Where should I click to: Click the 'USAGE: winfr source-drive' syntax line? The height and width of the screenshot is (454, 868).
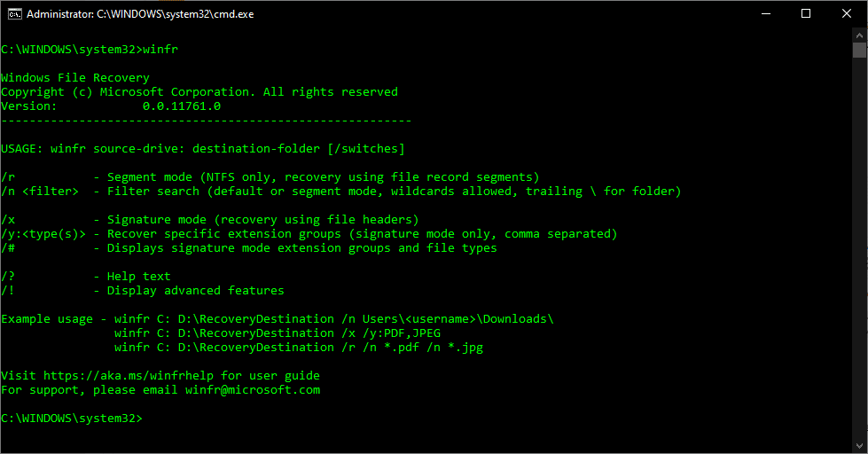pos(203,149)
